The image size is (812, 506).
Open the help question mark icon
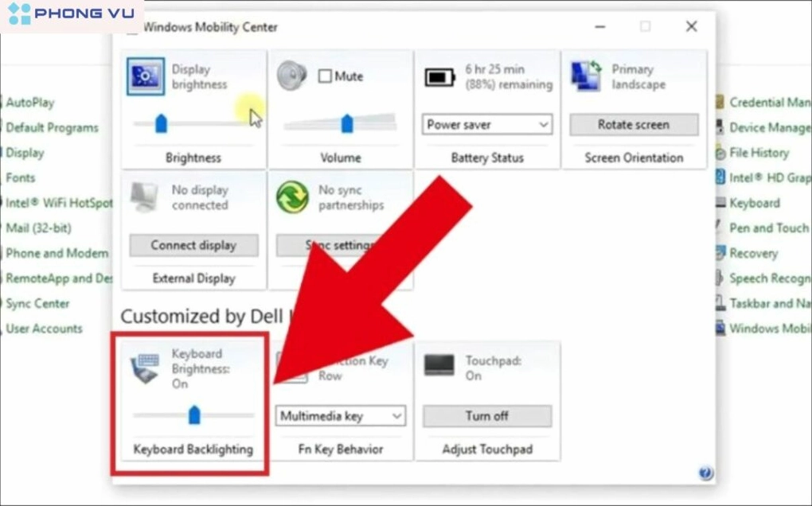(x=706, y=473)
